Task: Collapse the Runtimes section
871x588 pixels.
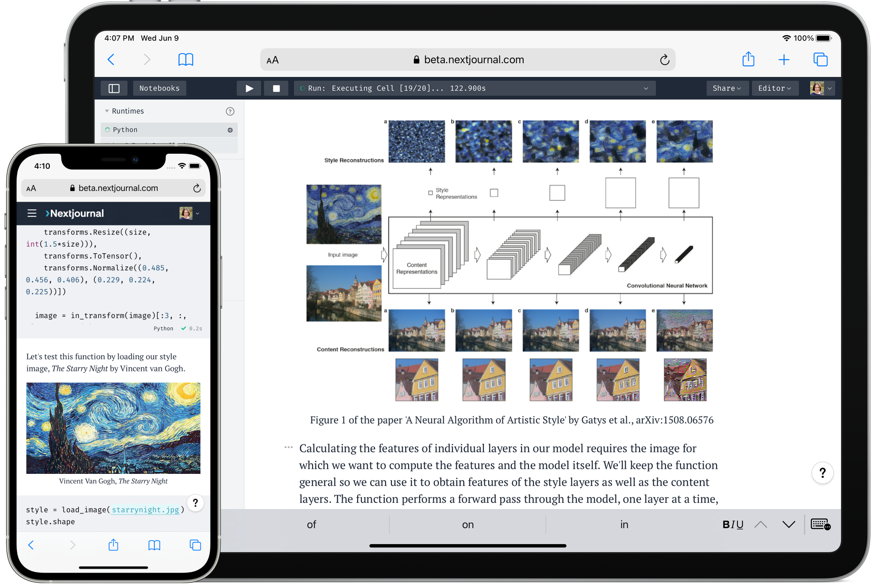Action: (106, 111)
